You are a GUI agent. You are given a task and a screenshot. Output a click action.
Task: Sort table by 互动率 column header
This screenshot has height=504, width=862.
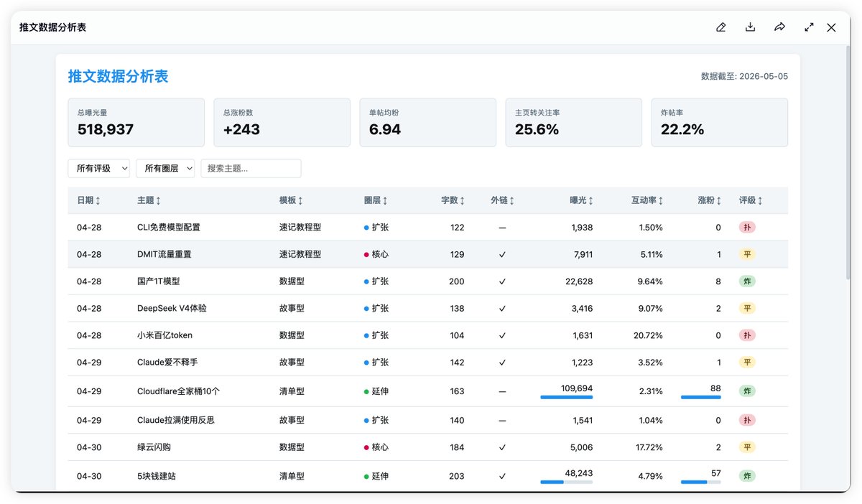(647, 200)
